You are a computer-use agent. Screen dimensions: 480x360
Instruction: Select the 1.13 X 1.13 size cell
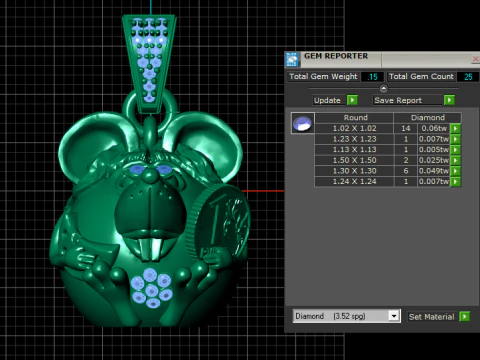pyautogui.click(x=354, y=150)
